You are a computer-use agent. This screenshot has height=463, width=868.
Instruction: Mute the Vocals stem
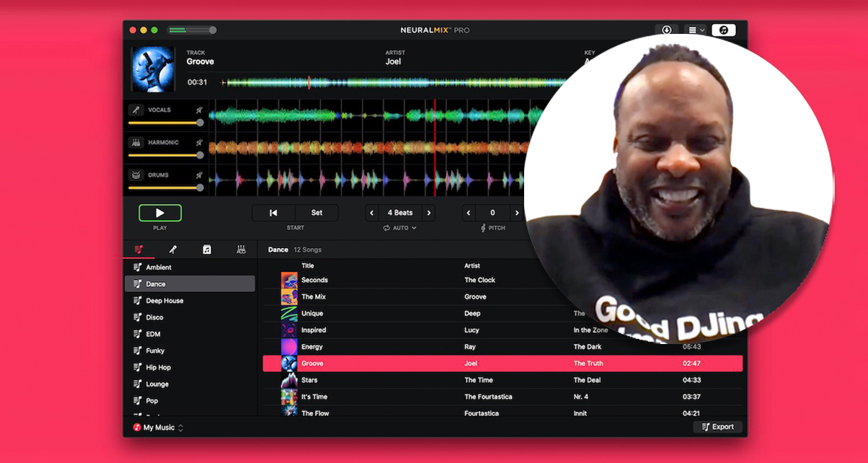(x=198, y=110)
